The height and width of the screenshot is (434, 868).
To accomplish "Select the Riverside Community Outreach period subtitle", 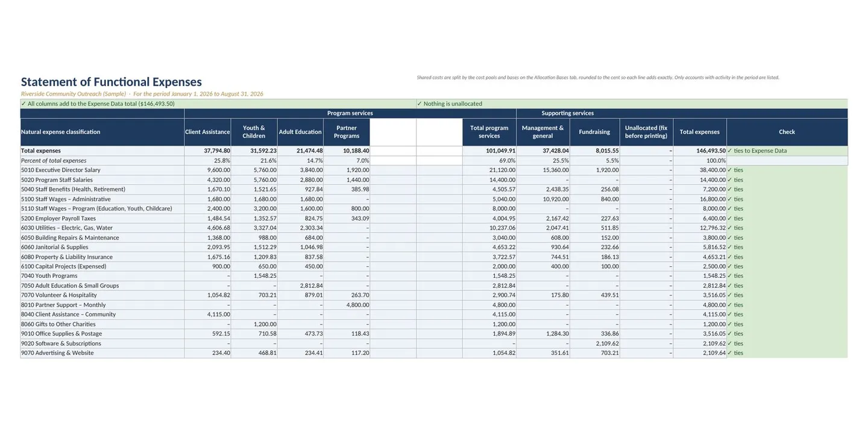I will 142,94.
